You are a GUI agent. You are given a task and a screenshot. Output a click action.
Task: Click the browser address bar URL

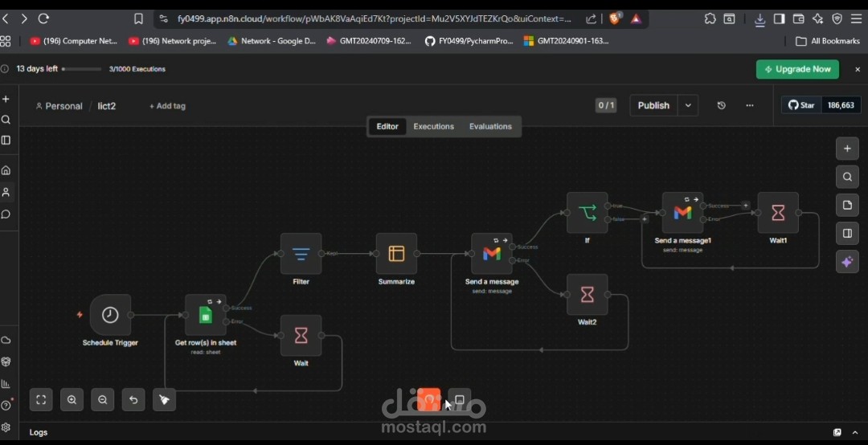pyautogui.click(x=375, y=18)
